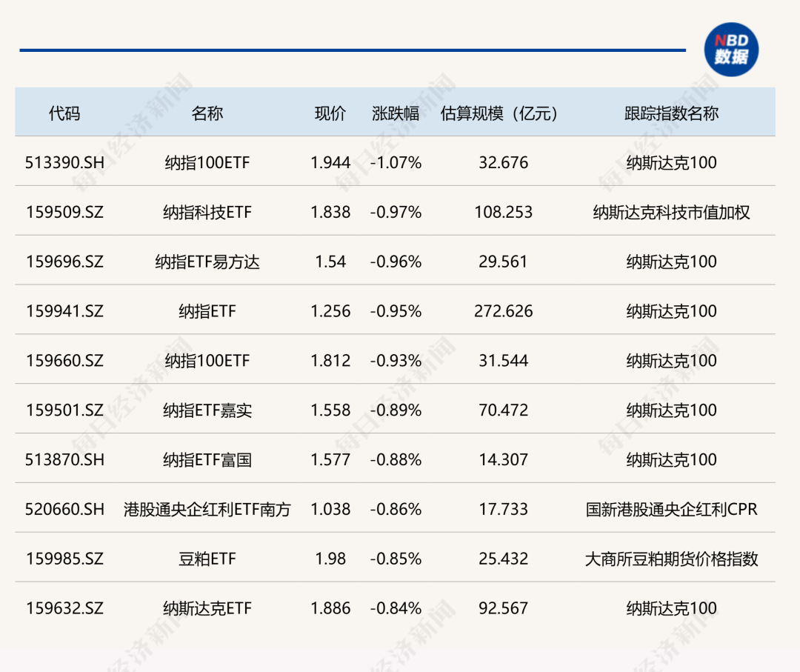Click name 纳指ETF in the 159941.SZ row
This screenshot has width=800, height=672.
[x=207, y=311]
